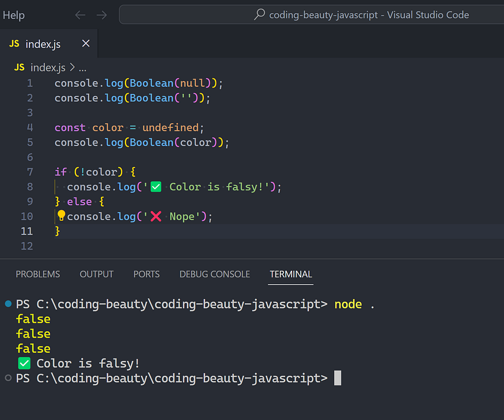Image resolution: width=504 pixels, height=420 pixels.
Task: Click line number 4 in the gutter
Action: click(x=30, y=128)
